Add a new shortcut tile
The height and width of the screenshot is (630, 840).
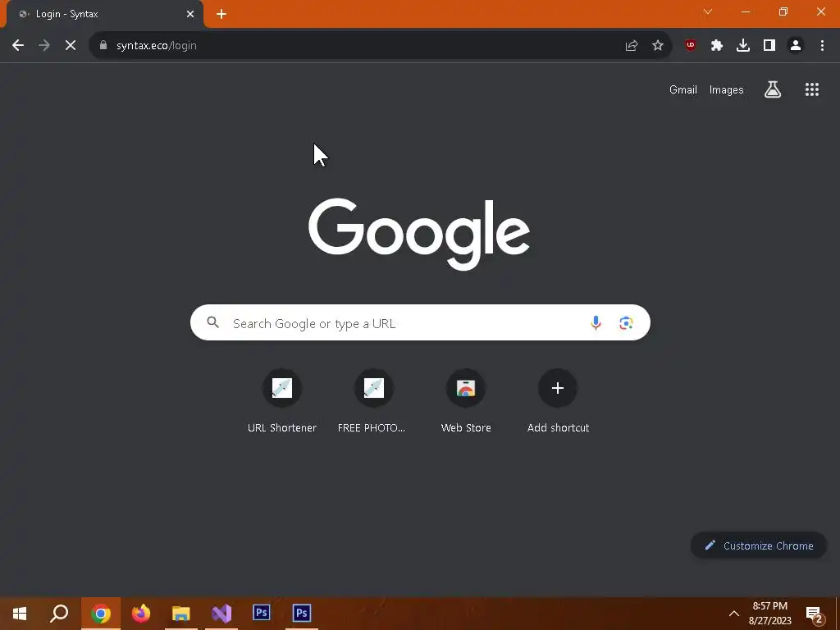click(x=558, y=402)
